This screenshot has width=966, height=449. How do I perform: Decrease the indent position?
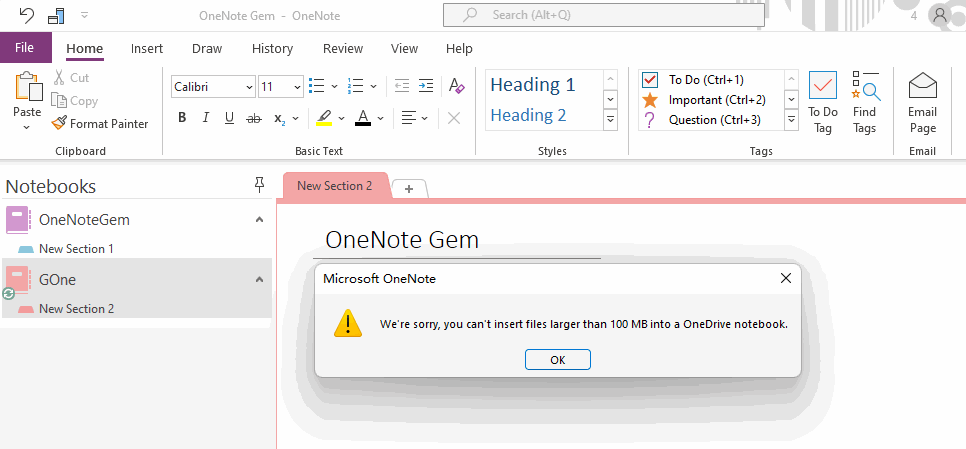[x=402, y=86]
